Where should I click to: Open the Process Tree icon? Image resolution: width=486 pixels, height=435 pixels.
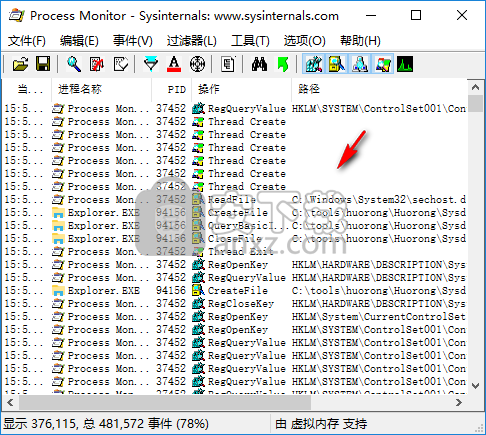(x=228, y=64)
